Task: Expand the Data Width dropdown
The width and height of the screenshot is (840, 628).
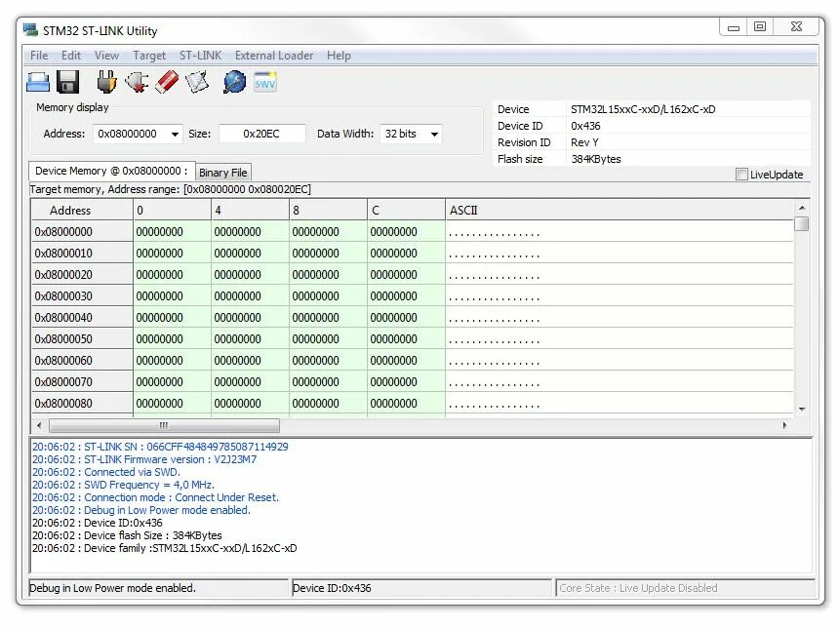Action: pyautogui.click(x=435, y=134)
